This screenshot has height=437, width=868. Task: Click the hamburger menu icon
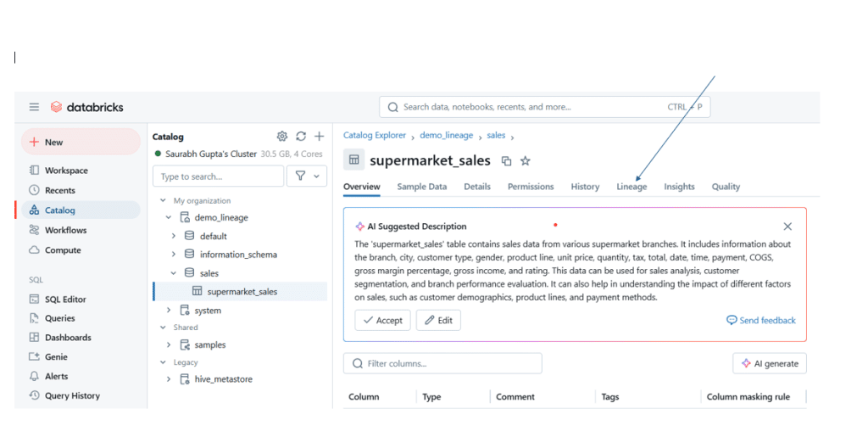click(x=34, y=107)
